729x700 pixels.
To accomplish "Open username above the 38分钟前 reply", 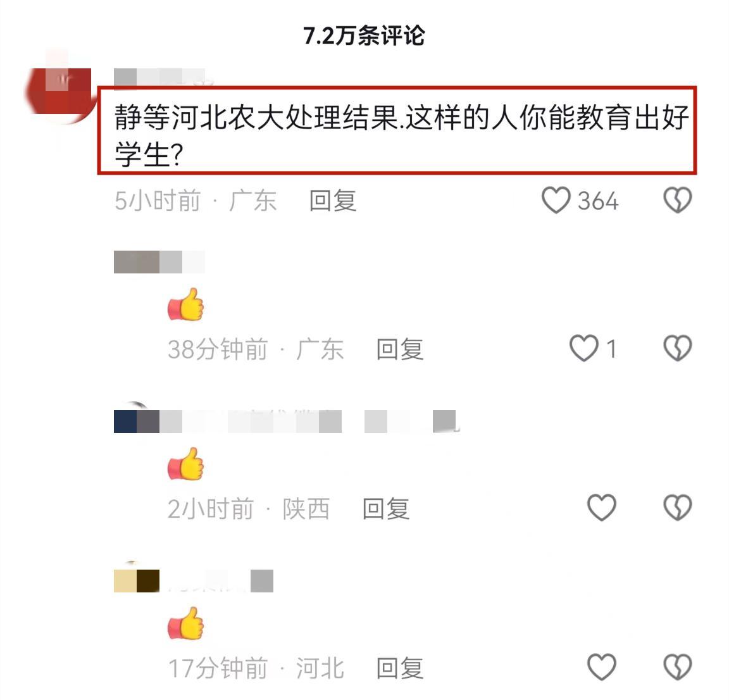I will pos(159,262).
